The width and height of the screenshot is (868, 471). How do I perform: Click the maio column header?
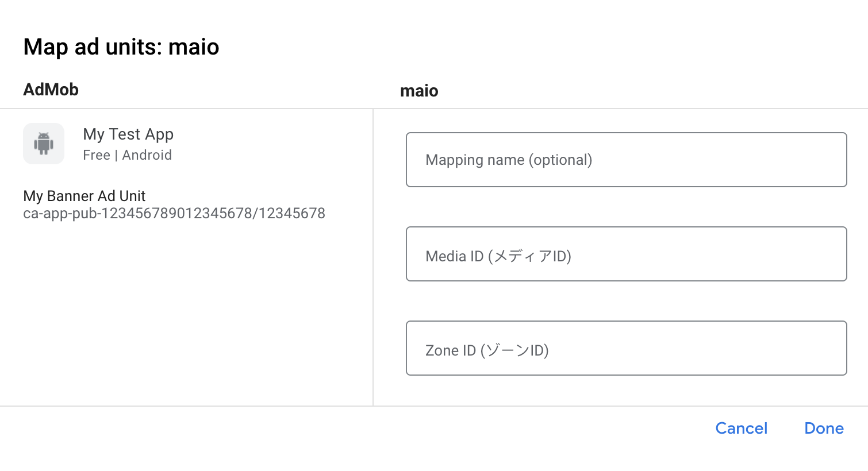click(x=419, y=91)
